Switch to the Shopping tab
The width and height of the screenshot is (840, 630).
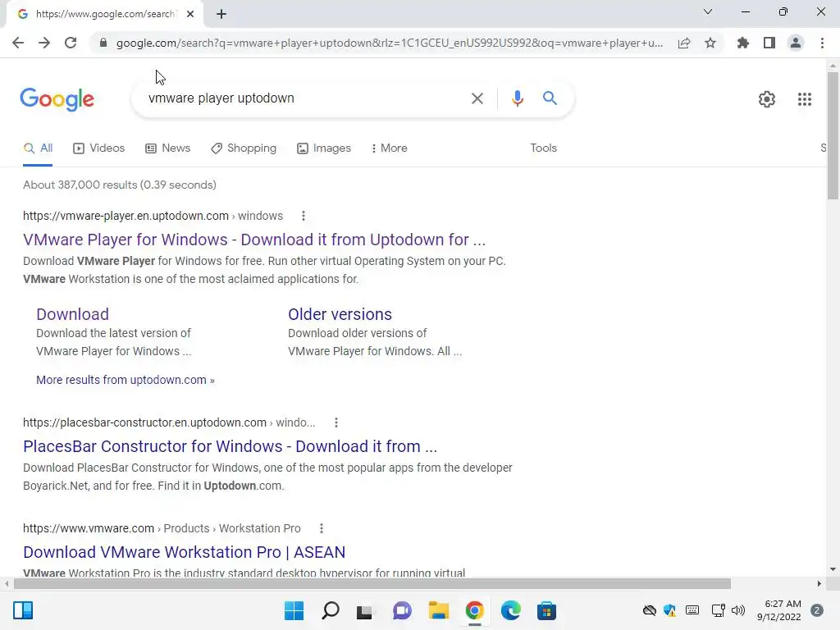point(244,148)
